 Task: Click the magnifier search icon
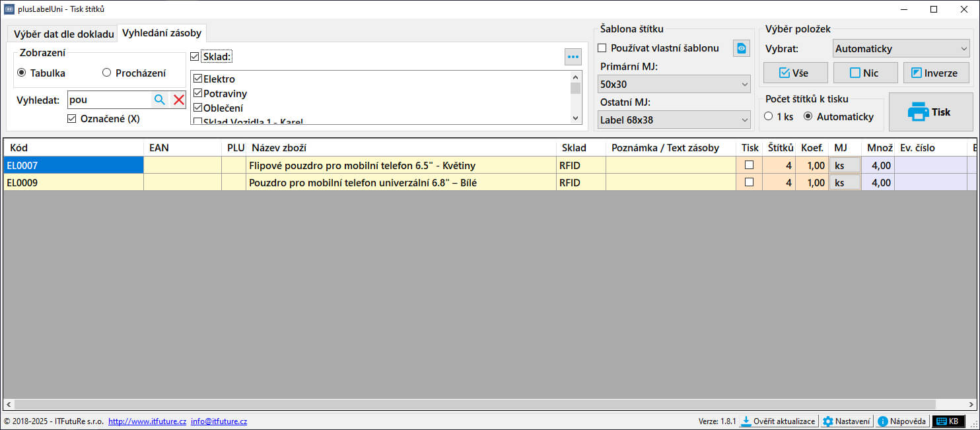click(x=159, y=100)
